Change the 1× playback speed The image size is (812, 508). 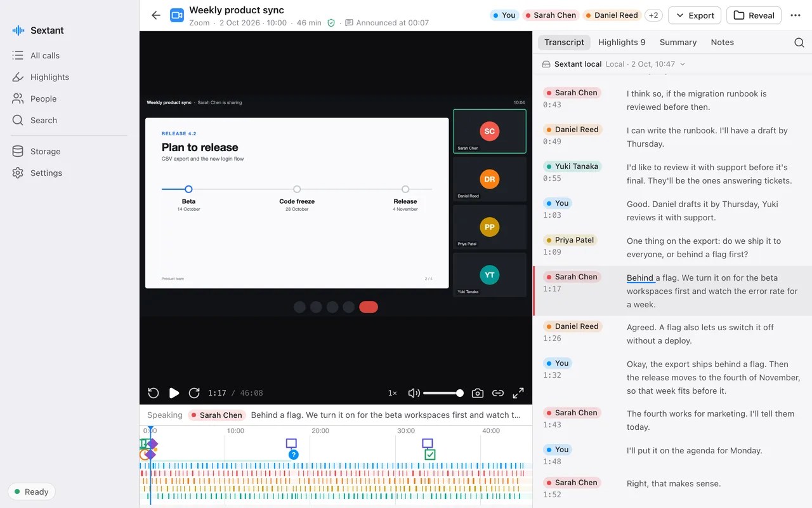click(393, 393)
